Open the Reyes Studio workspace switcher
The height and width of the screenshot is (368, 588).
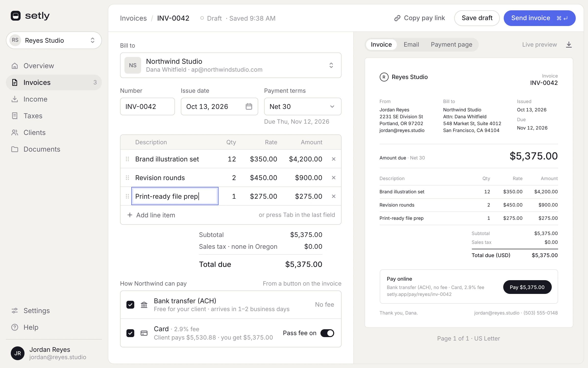click(54, 40)
